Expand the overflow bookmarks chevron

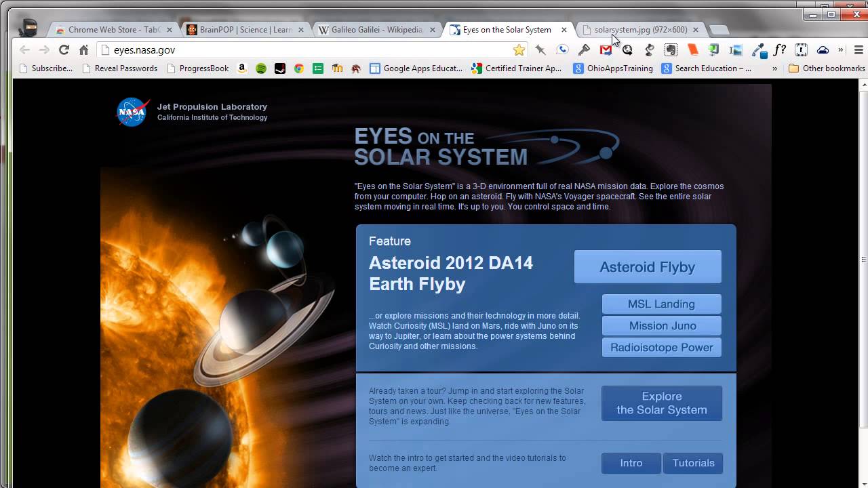tap(774, 68)
